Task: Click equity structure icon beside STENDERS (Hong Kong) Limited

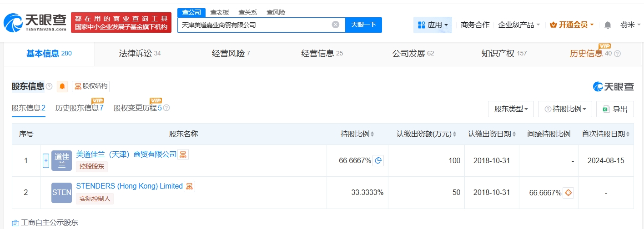Action: pos(189,186)
